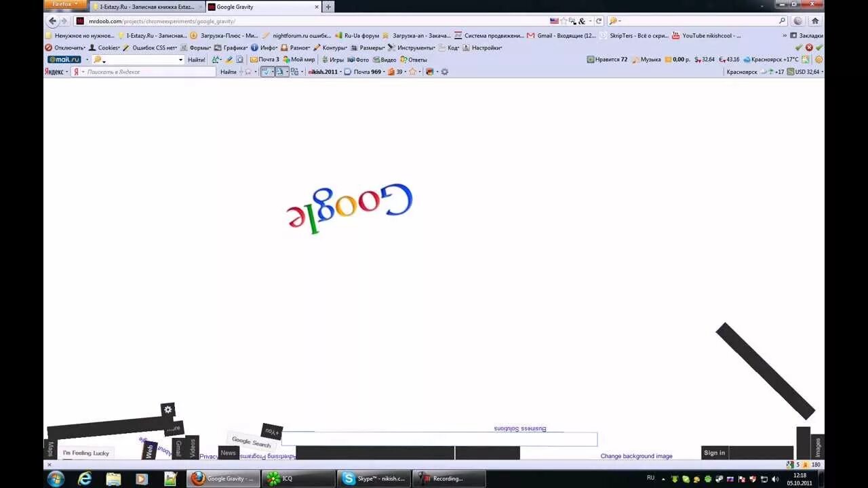868x488 pixels.
Task: Open the SkripTers bookmark
Action: pos(634,36)
